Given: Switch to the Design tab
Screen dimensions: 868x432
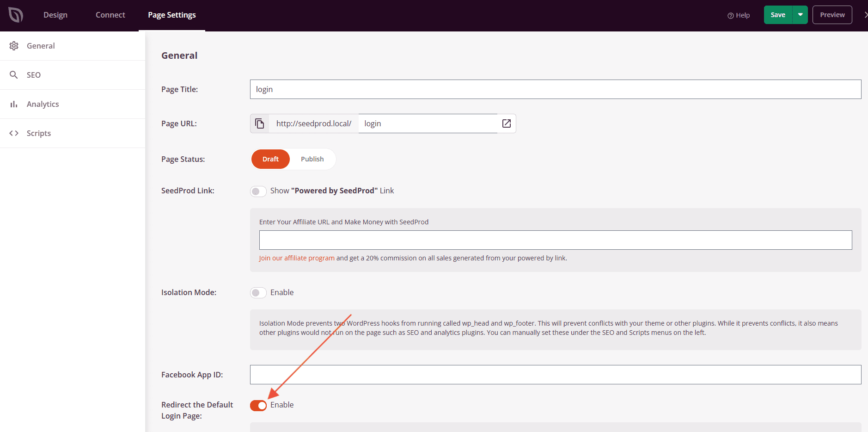Looking at the screenshot, I should (55, 15).
